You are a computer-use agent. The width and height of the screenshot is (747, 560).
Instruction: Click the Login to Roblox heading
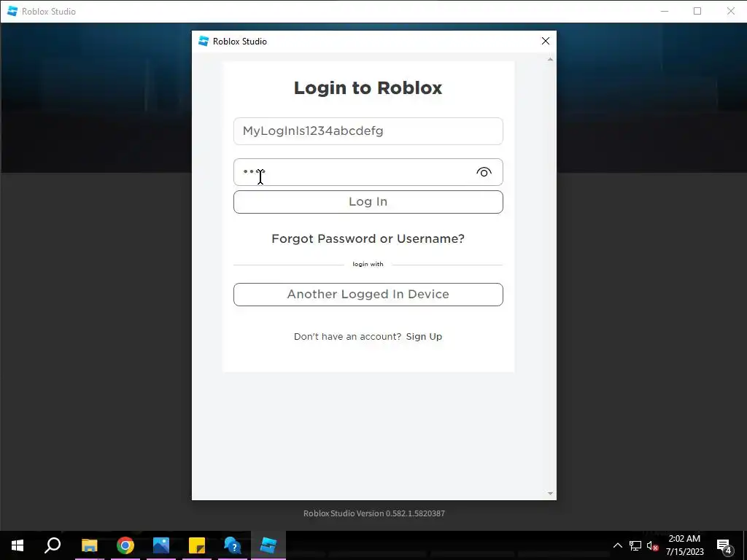pyautogui.click(x=368, y=87)
